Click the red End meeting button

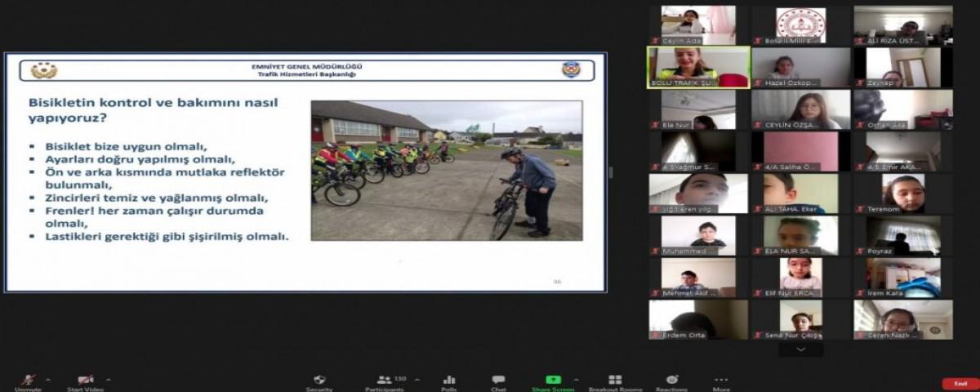click(x=956, y=383)
